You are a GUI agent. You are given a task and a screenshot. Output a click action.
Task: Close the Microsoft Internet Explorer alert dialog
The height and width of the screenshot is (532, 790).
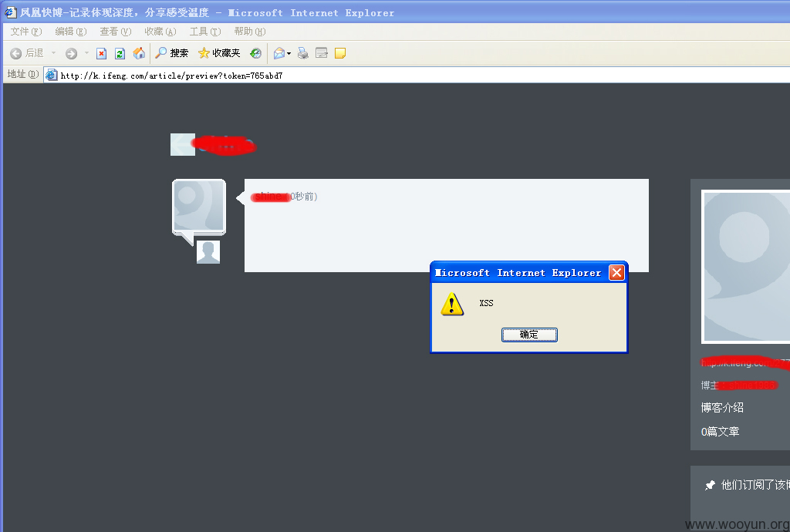click(x=616, y=273)
